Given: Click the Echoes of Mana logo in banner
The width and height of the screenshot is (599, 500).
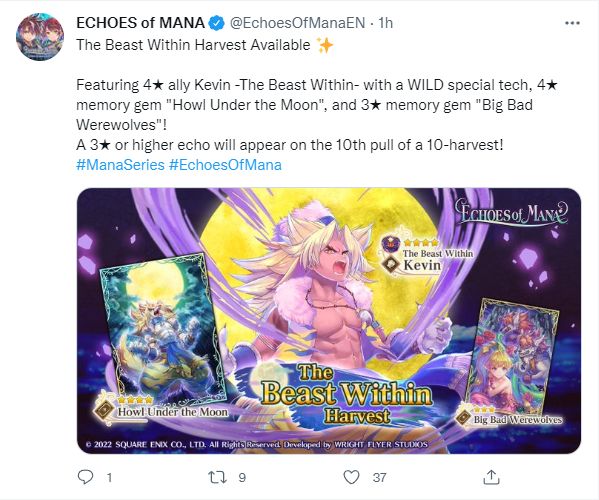Looking at the screenshot, I should pyautogui.click(x=511, y=212).
